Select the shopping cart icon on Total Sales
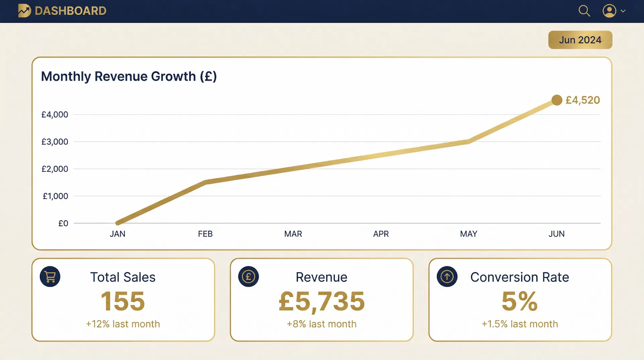The width and height of the screenshot is (644, 360). tap(50, 276)
